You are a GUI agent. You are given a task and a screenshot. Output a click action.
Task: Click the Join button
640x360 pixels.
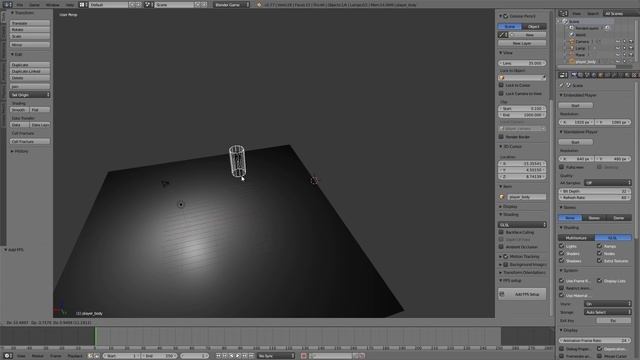(30, 87)
